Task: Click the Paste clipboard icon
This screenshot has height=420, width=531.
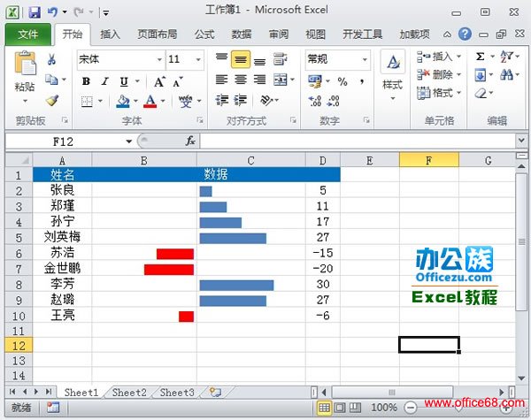Action: [25, 63]
